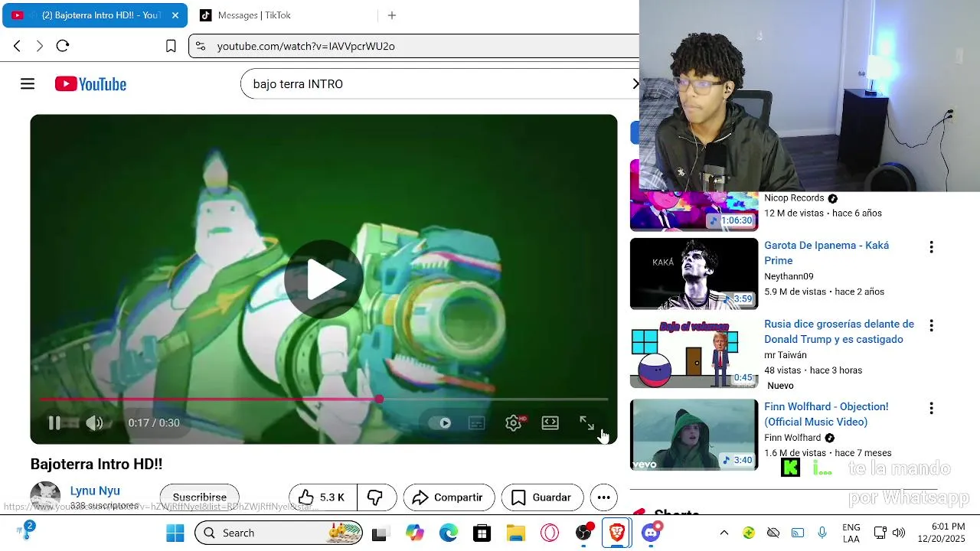Dislike the video
The image size is (980, 551).
tap(375, 497)
